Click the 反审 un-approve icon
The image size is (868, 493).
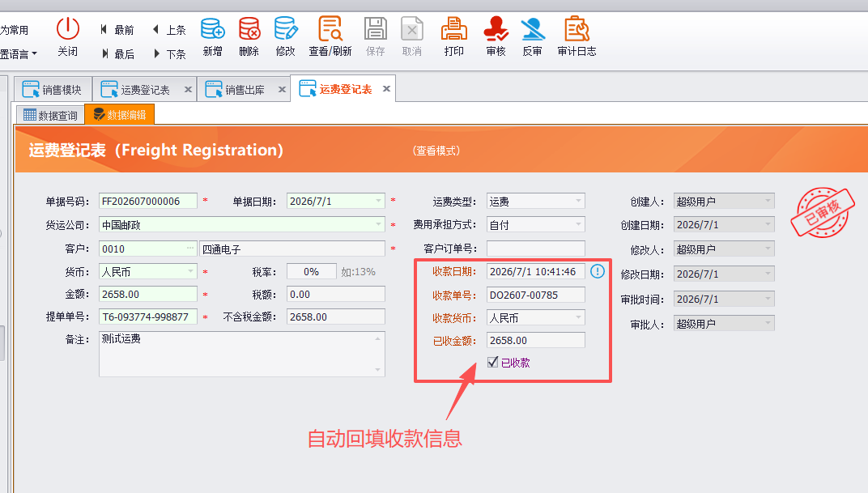[533, 28]
